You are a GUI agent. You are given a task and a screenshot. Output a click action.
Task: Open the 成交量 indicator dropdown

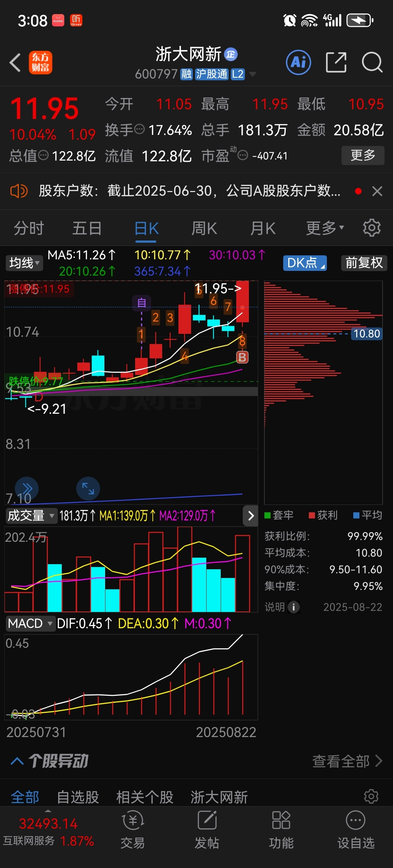[x=31, y=516]
